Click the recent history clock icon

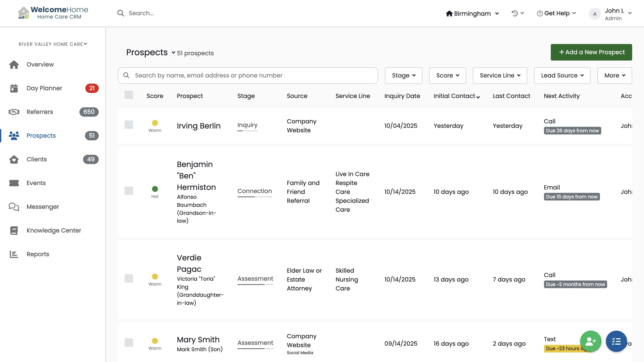point(515,13)
